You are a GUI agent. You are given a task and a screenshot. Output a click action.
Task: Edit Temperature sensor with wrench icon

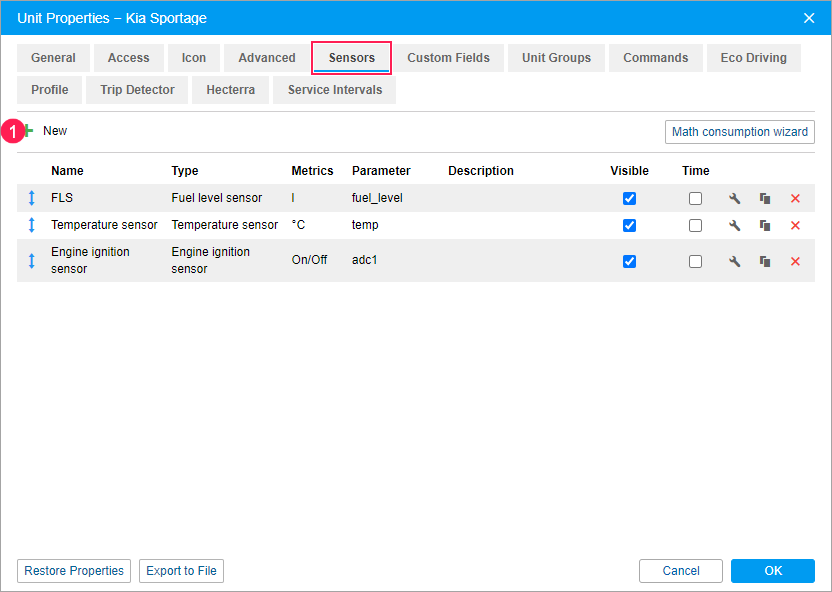click(735, 226)
